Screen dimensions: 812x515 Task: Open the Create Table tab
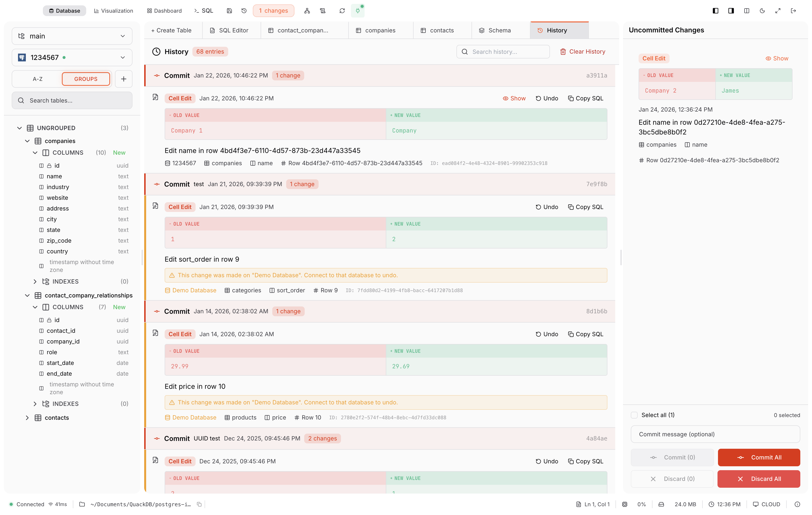point(171,30)
